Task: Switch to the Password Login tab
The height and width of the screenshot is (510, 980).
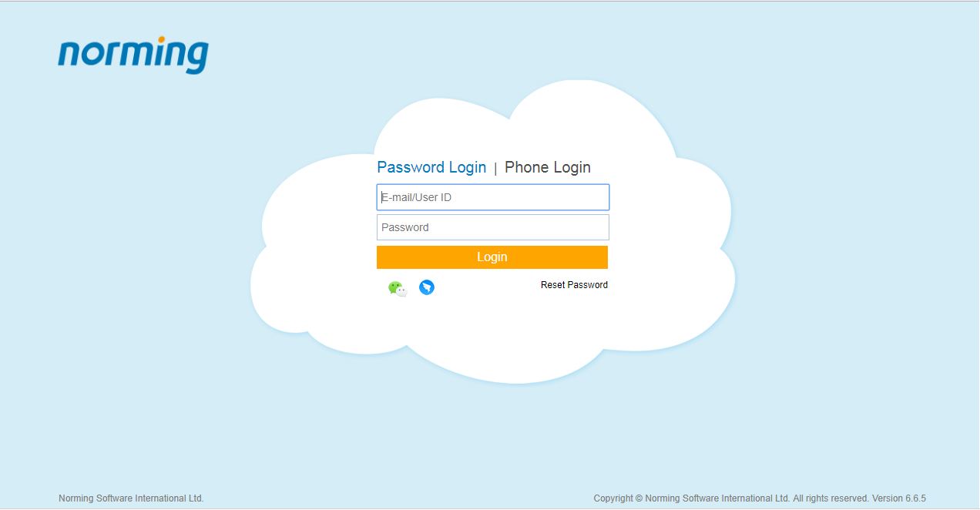Action: 431,167
